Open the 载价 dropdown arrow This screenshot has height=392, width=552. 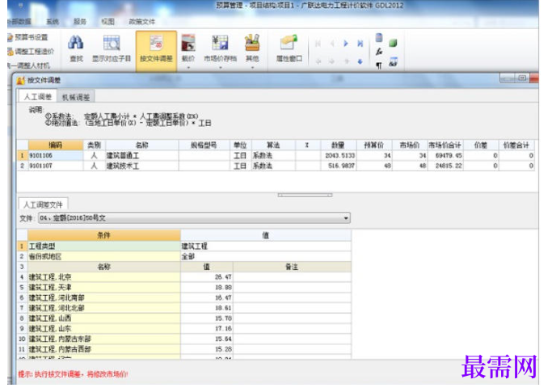[188, 67]
